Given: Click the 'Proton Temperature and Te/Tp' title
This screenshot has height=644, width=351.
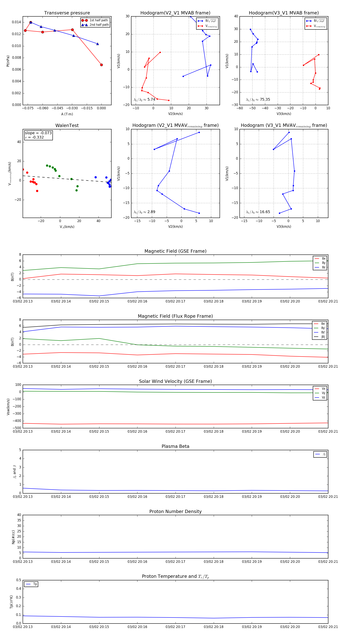Looking at the screenshot, I should (175, 576).
